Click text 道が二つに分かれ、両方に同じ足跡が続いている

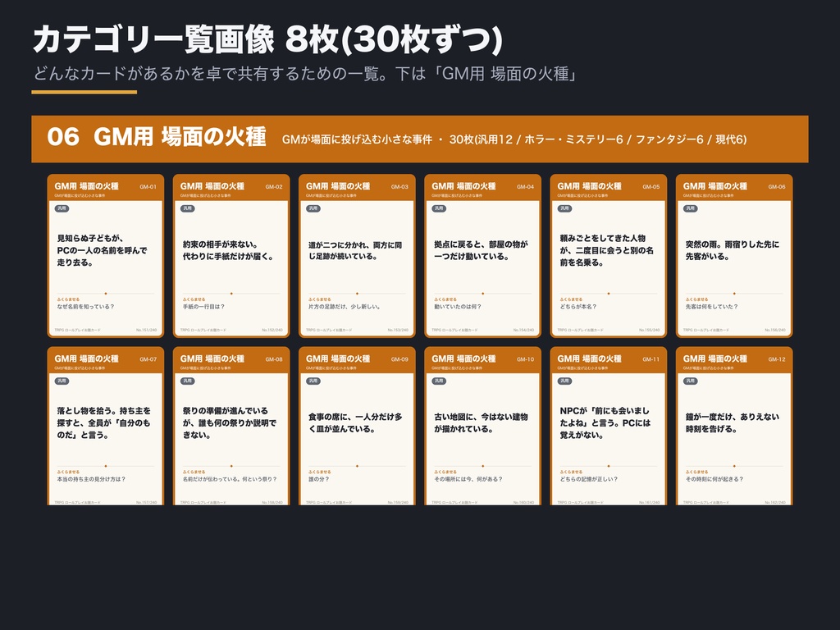click(354, 250)
